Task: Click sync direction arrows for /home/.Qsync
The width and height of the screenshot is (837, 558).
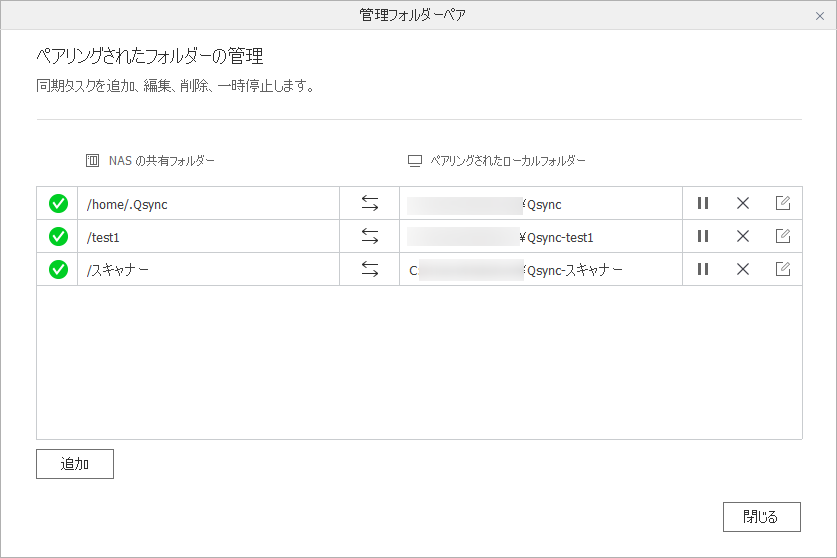Action: 369,203
